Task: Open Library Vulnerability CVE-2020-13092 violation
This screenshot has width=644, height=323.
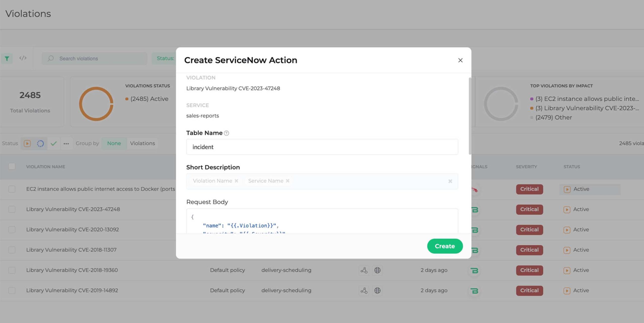Action: (72, 230)
